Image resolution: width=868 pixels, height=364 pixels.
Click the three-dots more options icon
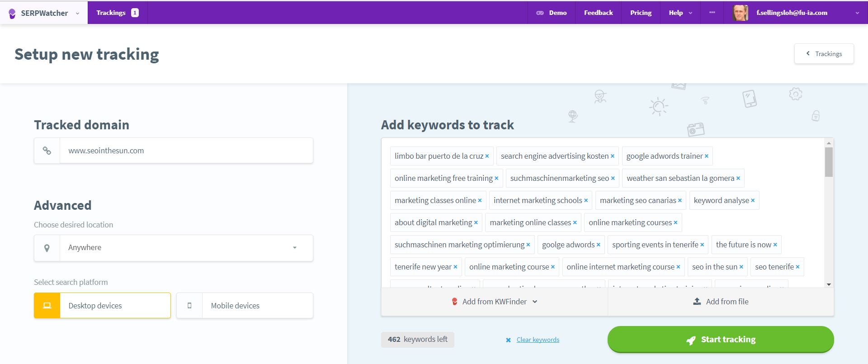point(712,13)
